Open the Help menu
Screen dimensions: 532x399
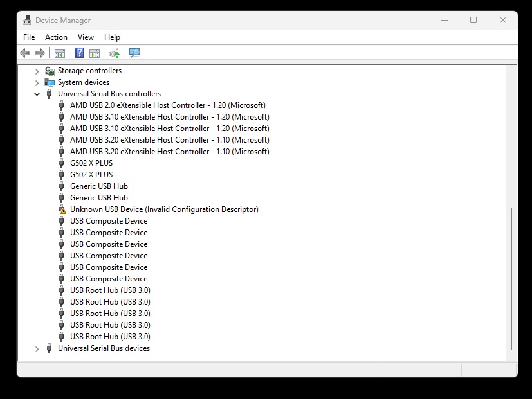point(112,37)
